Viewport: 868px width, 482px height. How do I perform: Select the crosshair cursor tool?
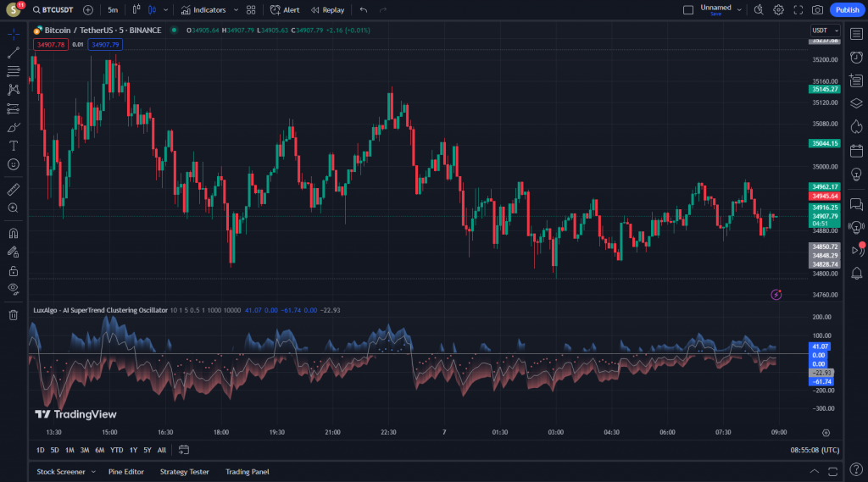pyautogui.click(x=14, y=35)
